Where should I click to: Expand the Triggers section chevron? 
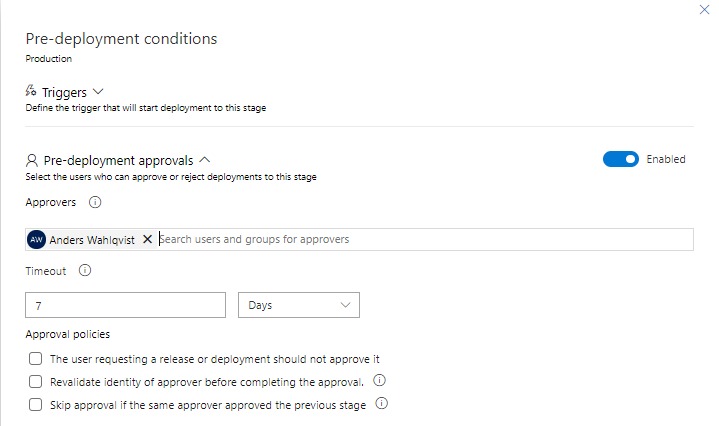point(97,92)
